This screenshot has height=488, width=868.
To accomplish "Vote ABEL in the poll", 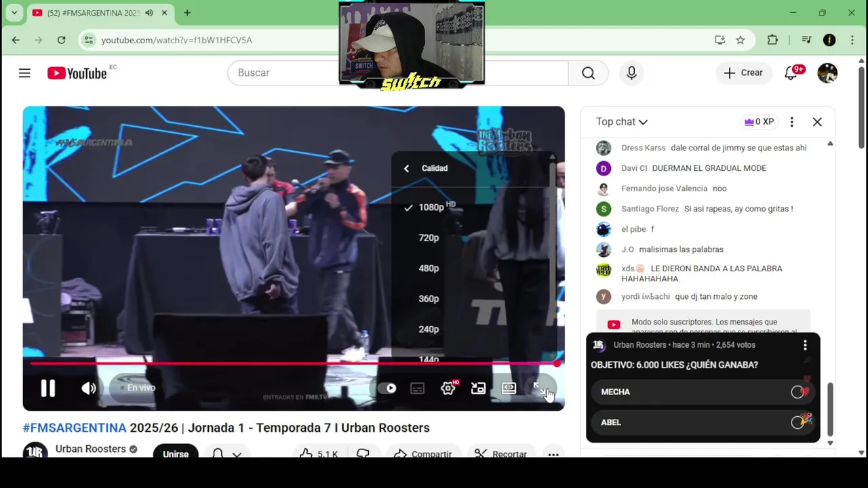I will 703,422.
